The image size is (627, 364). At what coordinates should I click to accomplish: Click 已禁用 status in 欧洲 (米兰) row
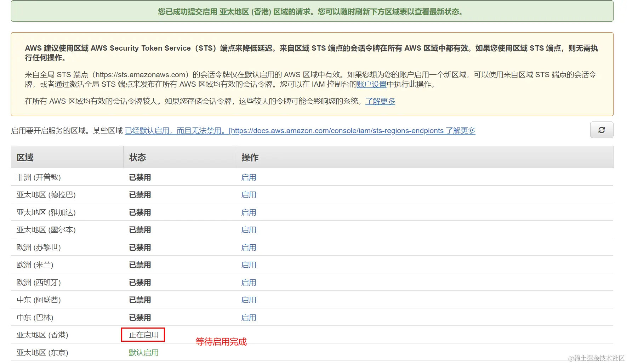click(140, 265)
